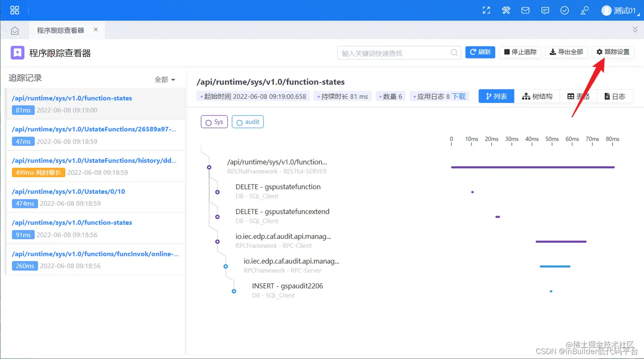The image size is (644, 359).
Task: Switch to the 树结构 tree view
Action: [537, 96]
